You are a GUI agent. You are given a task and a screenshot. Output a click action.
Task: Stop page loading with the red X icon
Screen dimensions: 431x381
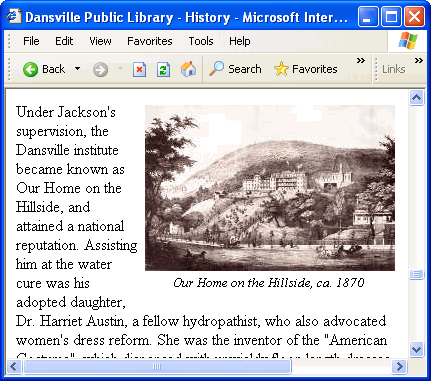pos(139,69)
